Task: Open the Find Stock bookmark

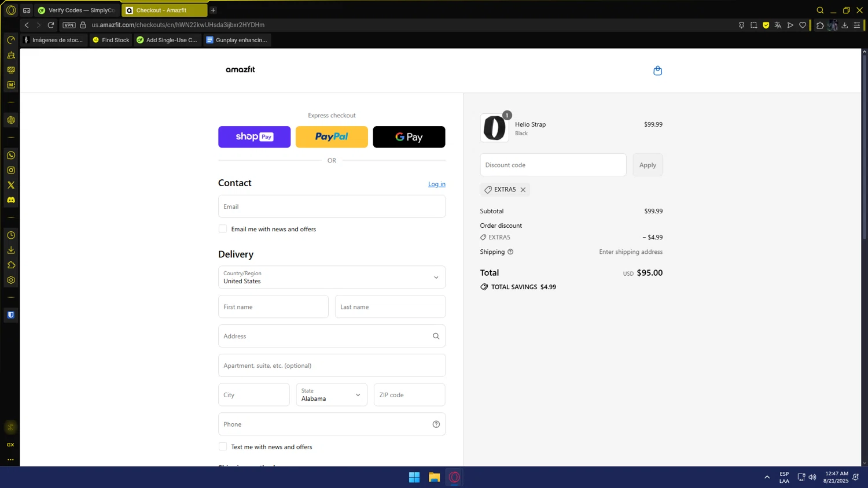Action: point(111,40)
